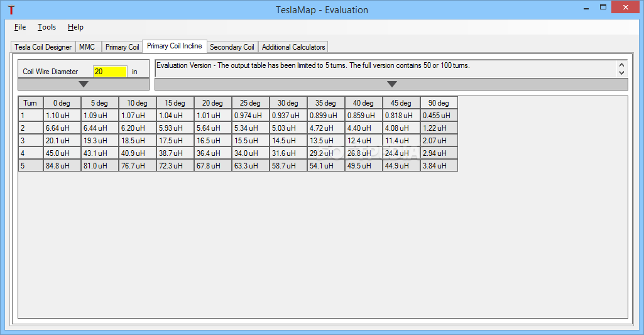Select the 0.974 uH cell
This screenshot has width=644, height=335.
pos(251,116)
